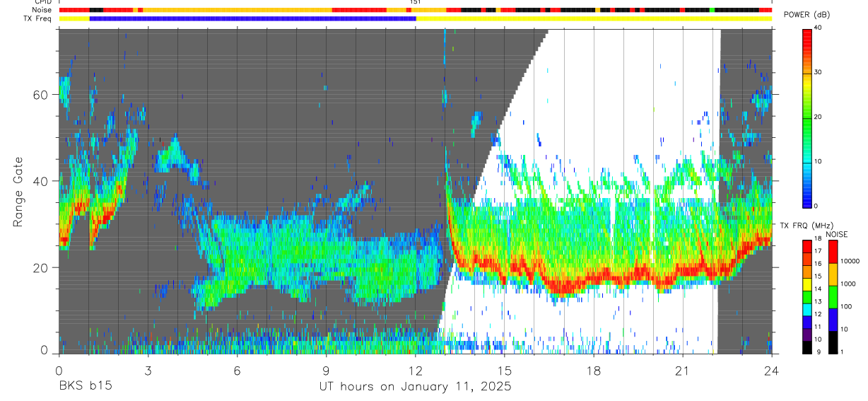Click the Noise strip at top
This screenshot has width=868, height=401.
pos(416,11)
